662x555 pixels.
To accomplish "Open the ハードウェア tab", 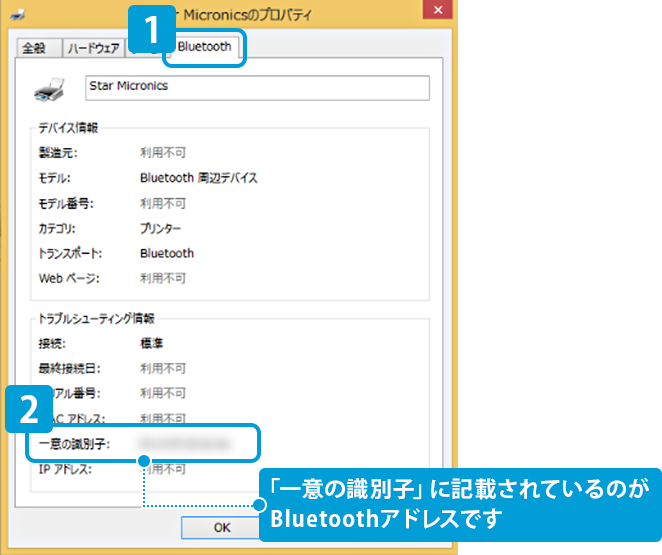I will (93, 48).
